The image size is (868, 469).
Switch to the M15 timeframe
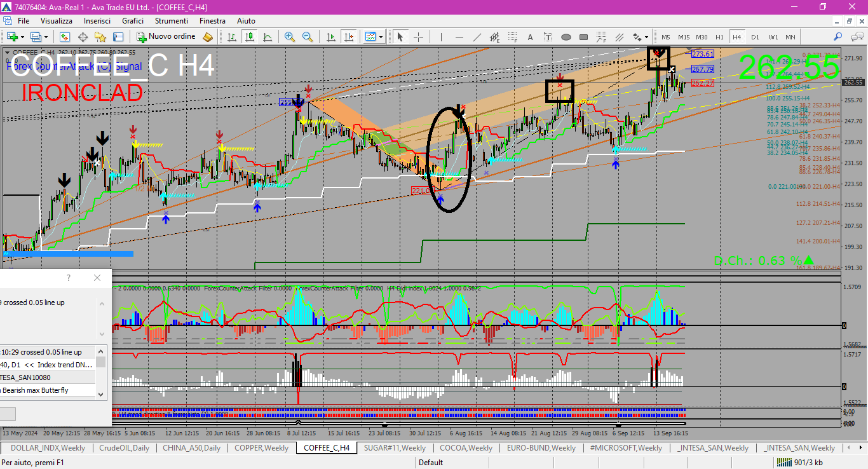684,37
